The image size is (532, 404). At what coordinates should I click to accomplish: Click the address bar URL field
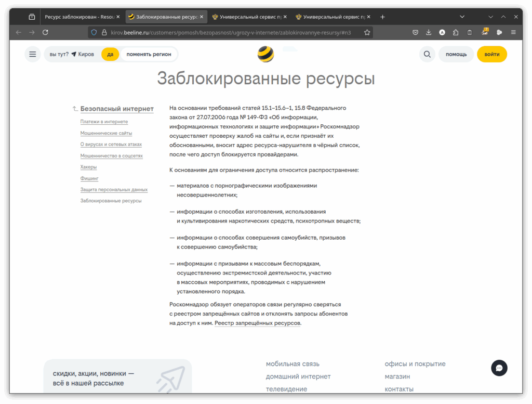(231, 33)
